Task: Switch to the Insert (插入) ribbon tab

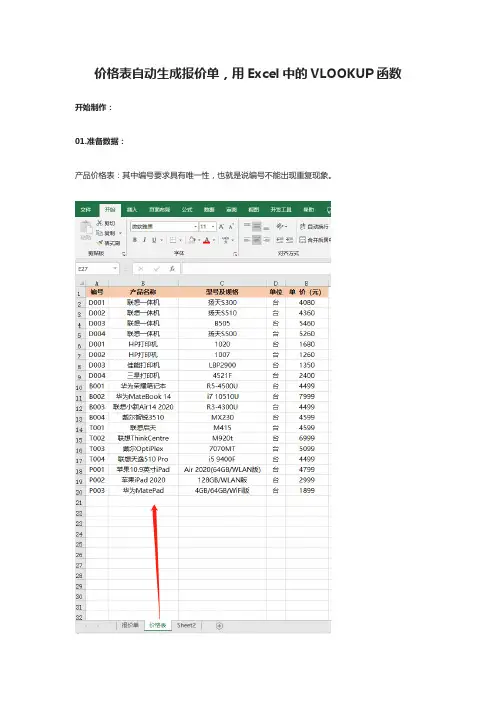Action: pos(132,210)
